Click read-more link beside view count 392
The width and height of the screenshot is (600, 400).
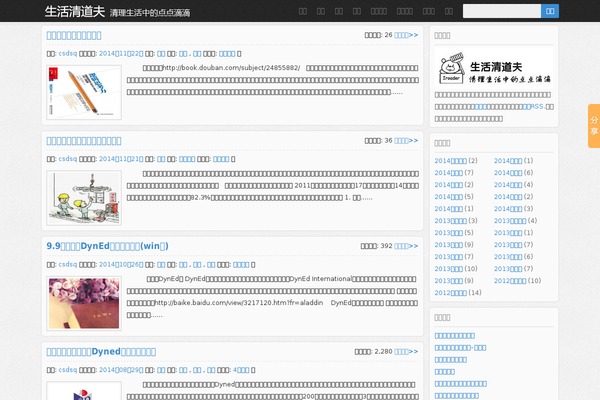(x=406, y=246)
